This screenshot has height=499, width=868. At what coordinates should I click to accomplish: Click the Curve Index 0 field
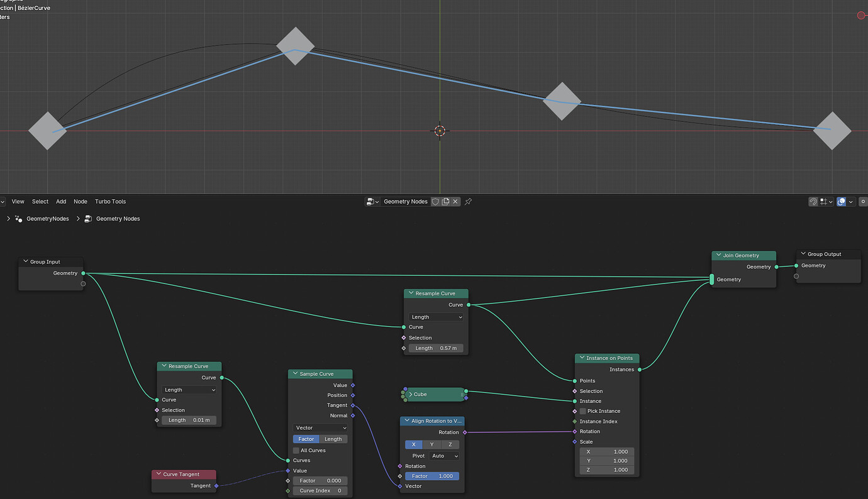click(320, 491)
